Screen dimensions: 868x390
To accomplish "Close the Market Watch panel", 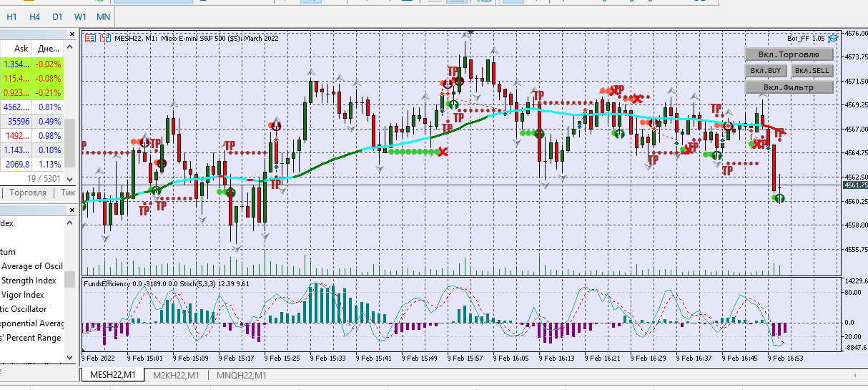I will pos(72,34).
